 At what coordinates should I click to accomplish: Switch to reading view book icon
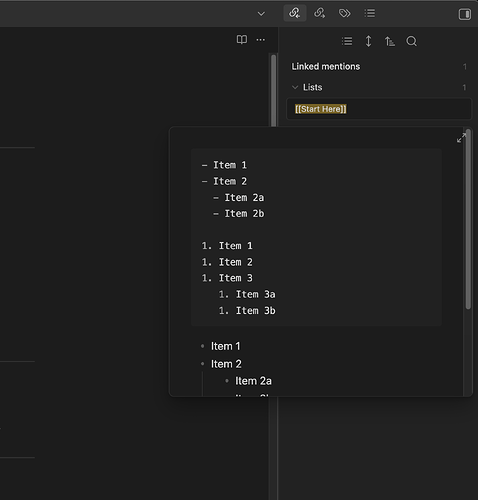pos(242,40)
